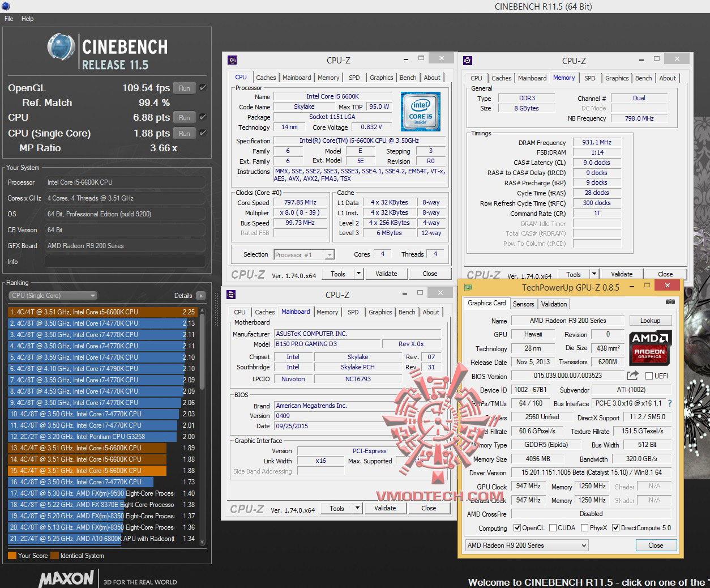This screenshot has height=588, width=710.
Task: Click the BIOS export arrow icon in GPU-Z
Action: click(632, 376)
